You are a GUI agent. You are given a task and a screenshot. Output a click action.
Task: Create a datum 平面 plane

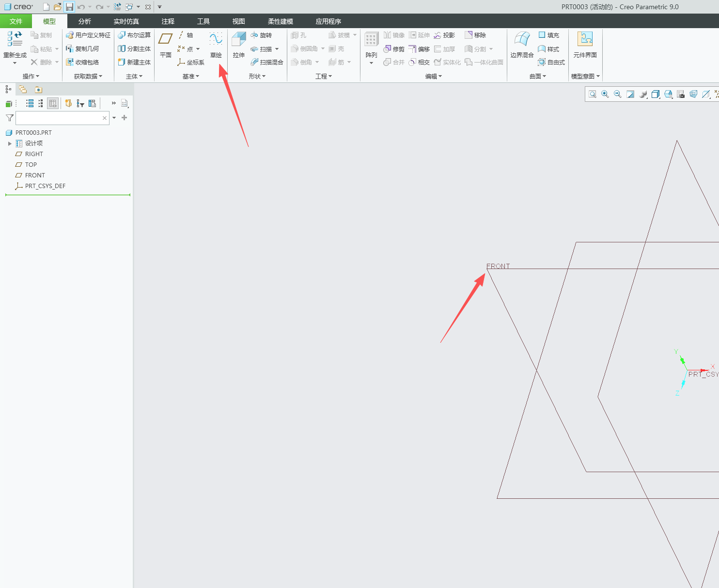pyautogui.click(x=166, y=45)
